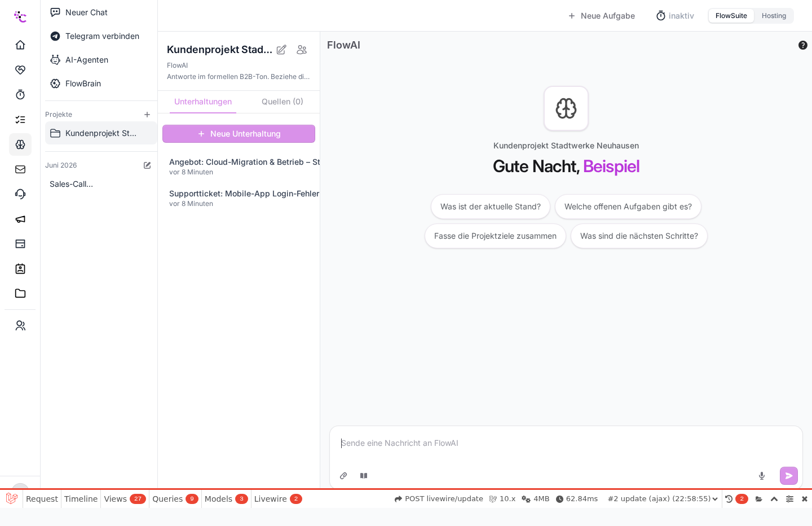
Task: Open the Models debugbar tab
Action: coord(226,499)
